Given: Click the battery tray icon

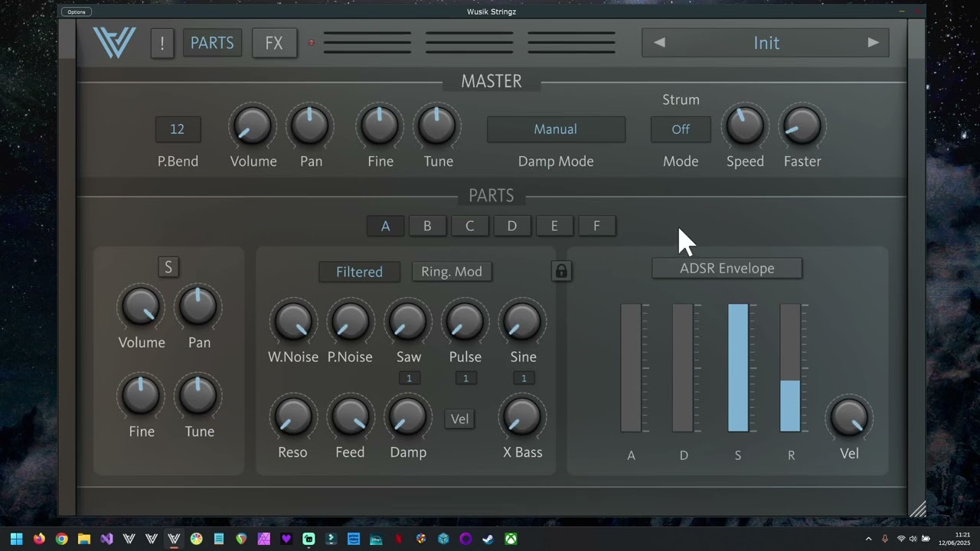Looking at the screenshot, I should pyautogui.click(x=926, y=539).
